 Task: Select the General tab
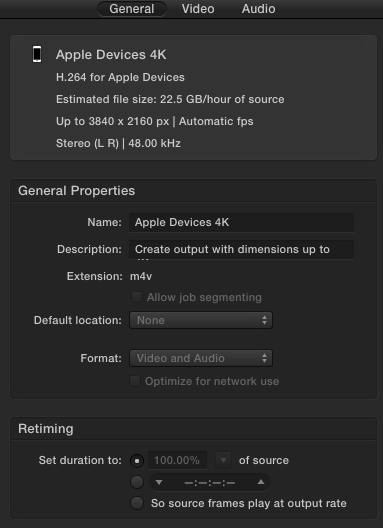(x=132, y=9)
